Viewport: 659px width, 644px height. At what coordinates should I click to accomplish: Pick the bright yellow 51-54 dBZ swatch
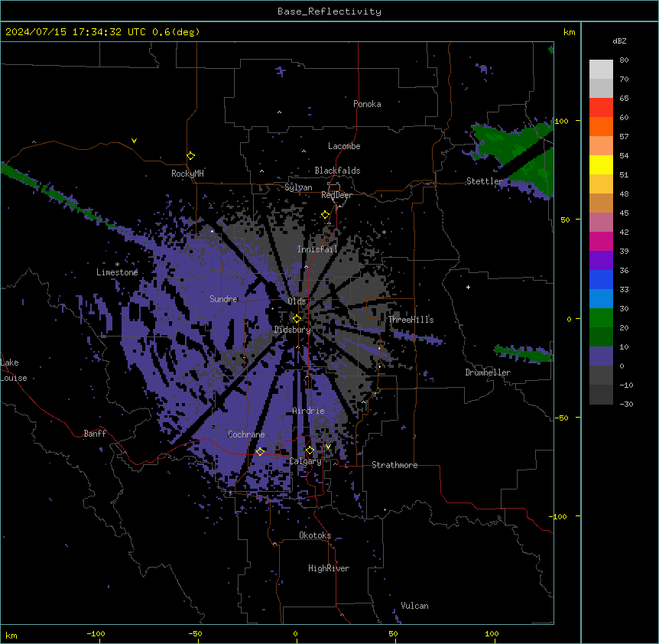(601, 164)
